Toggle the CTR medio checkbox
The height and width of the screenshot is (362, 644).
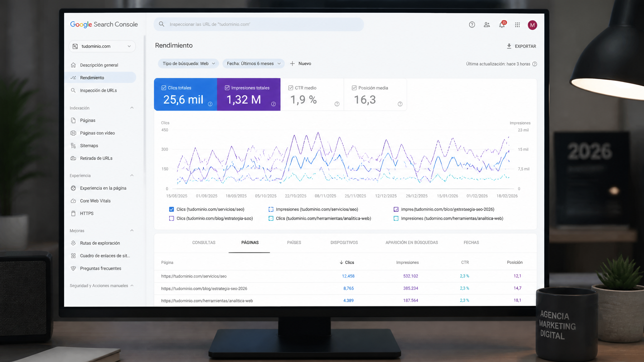(x=291, y=88)
